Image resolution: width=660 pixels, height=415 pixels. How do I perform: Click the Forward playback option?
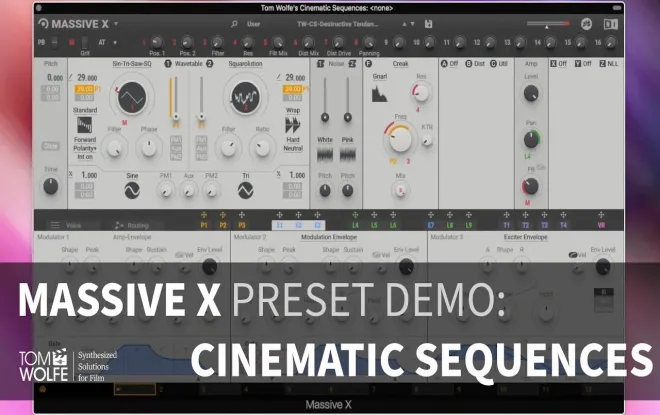(x=85, y=140)
